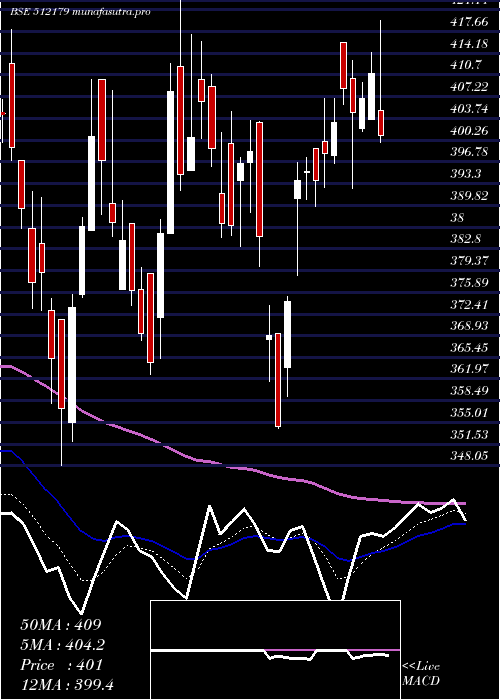Click the 355.01 price axis label
The image size is (500, 700).
pyautogui.click(x=469, y=412)
